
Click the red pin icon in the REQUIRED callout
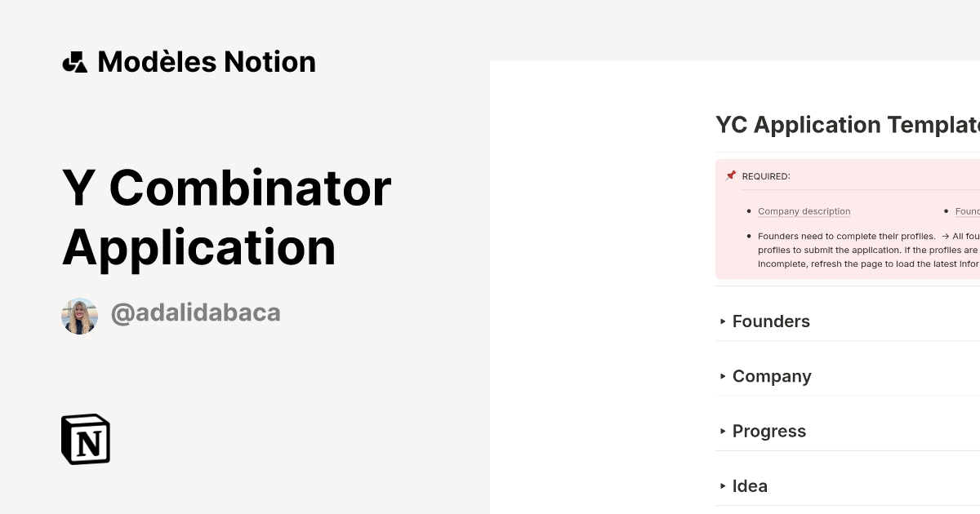tap(731, 175)
